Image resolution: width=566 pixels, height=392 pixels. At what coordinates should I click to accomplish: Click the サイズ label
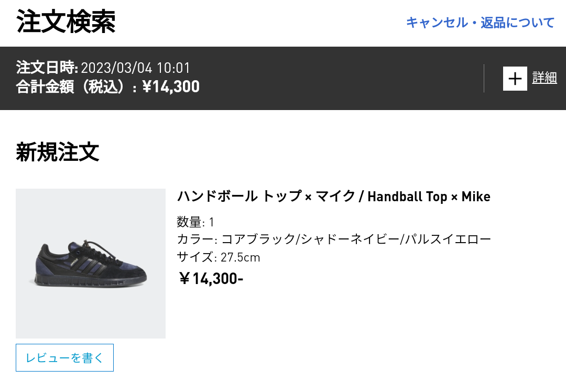(x=194, y=258)
